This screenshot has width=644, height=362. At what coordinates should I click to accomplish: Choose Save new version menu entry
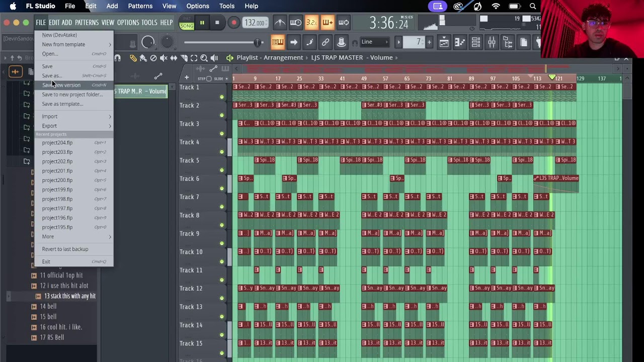74,85
